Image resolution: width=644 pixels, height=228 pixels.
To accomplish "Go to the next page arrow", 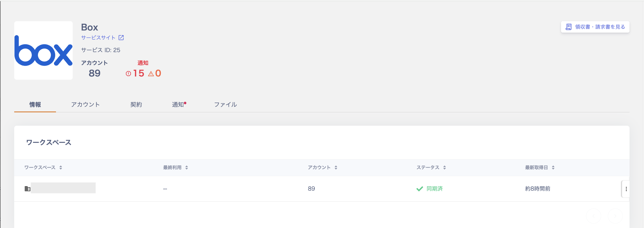I will [615, 216].
